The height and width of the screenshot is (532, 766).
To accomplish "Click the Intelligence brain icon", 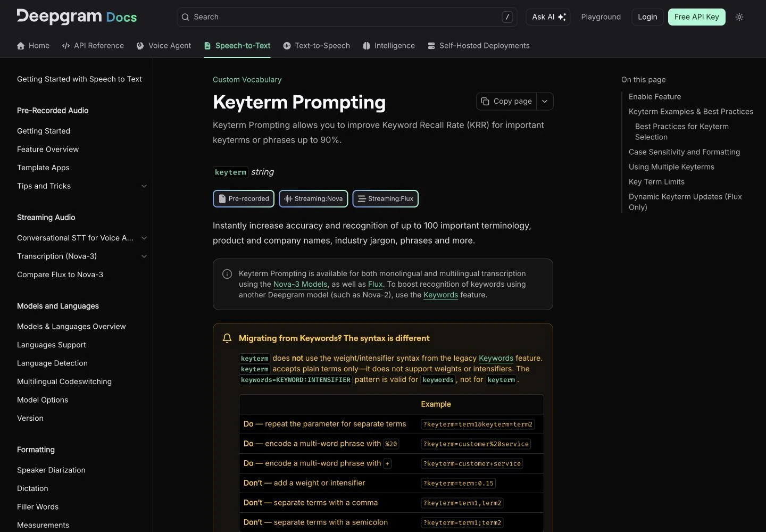I will click(367, 46).
